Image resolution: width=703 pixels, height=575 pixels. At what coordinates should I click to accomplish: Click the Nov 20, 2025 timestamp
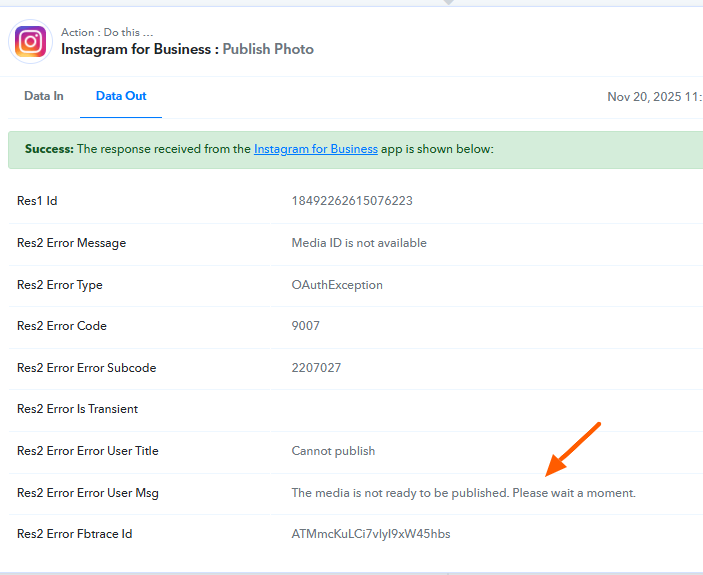coord(654,97)
